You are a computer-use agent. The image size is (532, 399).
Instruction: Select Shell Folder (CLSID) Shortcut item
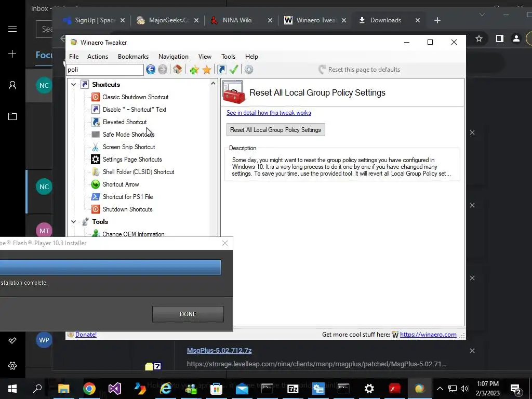click(x=138, y=172)
